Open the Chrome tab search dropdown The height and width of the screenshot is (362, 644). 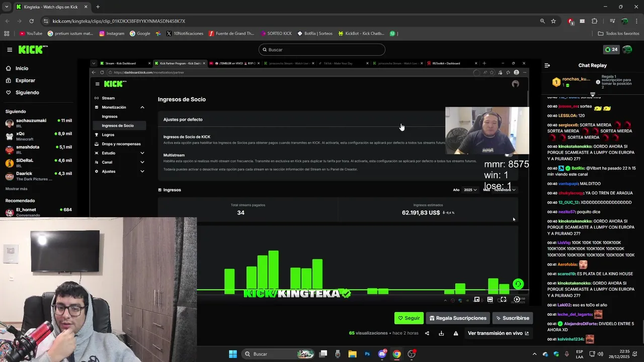tap(7, 7)
